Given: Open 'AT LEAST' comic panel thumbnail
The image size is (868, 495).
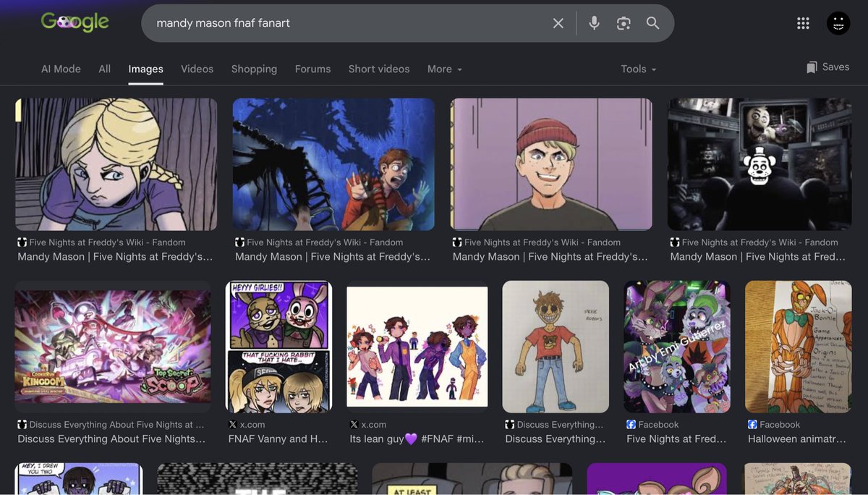Looking at the screenshot, I should point(472,479).
